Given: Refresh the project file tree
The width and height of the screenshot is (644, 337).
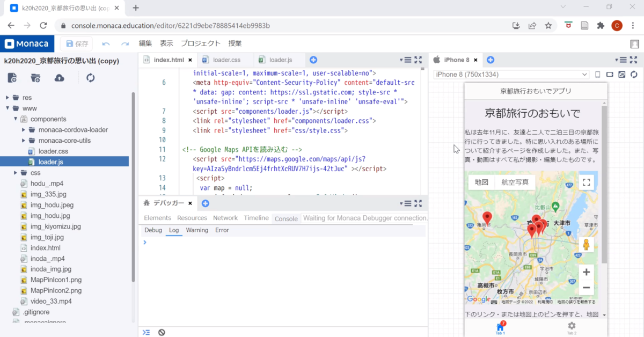Looking at the screenshot, I should coord(91,78).
